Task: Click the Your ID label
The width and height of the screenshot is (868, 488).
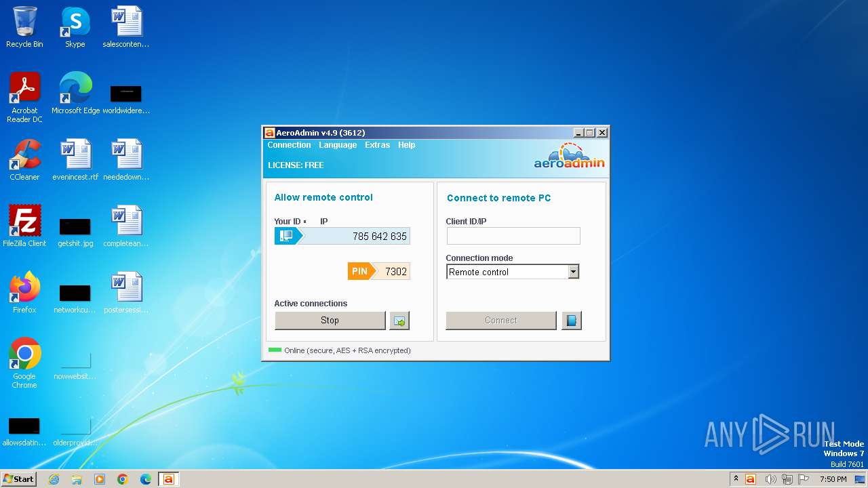Action: click(287, 222)
